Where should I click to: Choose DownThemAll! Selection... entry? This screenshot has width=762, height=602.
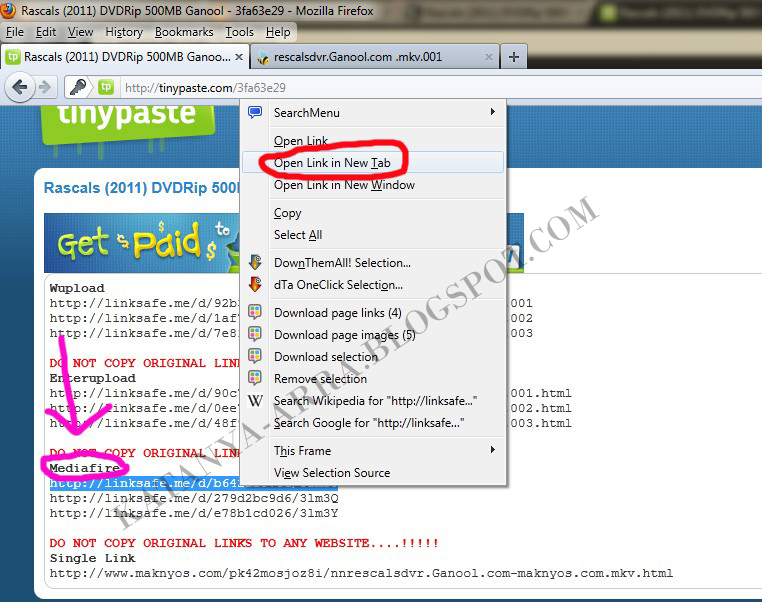click(373, 263)
